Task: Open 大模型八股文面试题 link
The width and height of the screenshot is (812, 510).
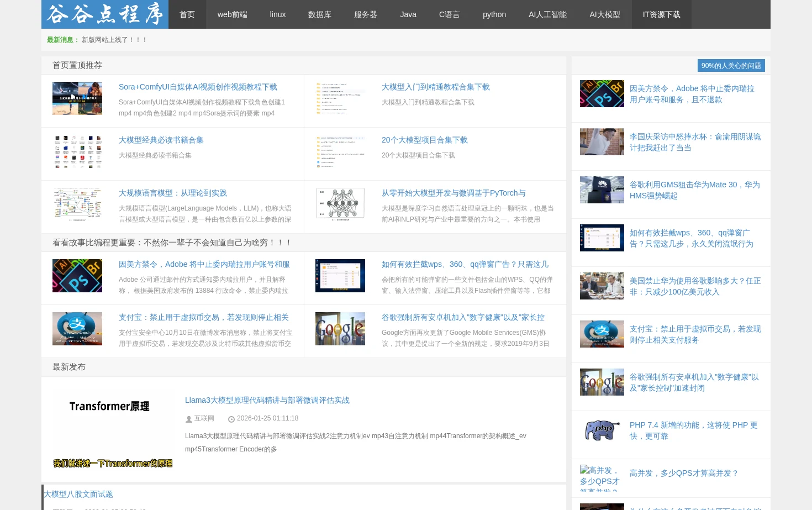Action: pyautogui.click(x=78, y=494)
